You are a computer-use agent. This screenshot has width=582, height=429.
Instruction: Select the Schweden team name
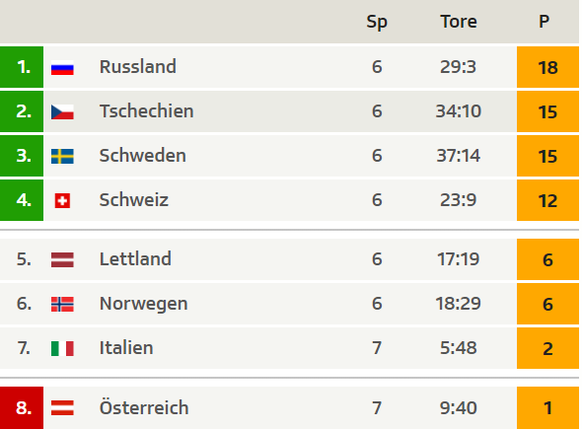(143, 155)
